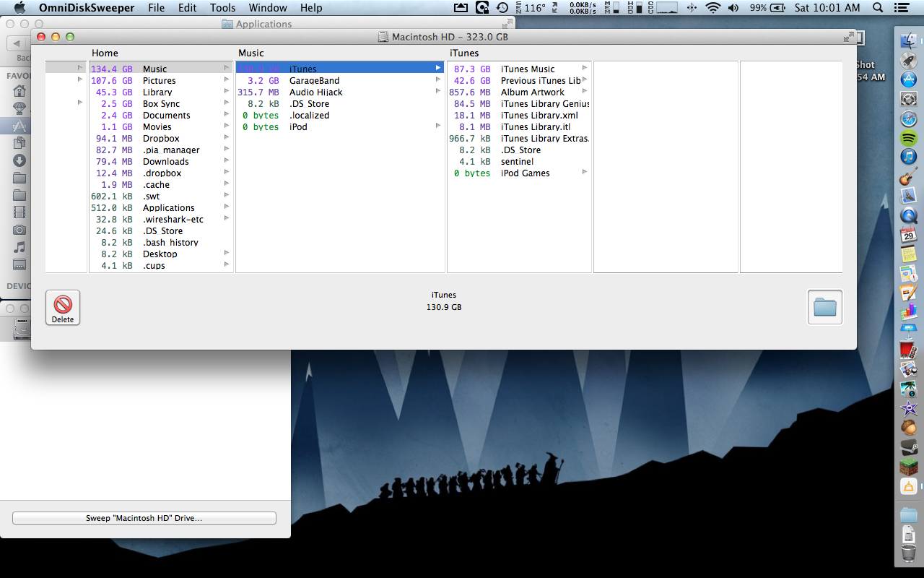Expand the iPod Games folder arrow
Screen dimensions: 924x578
coord(585,172)
